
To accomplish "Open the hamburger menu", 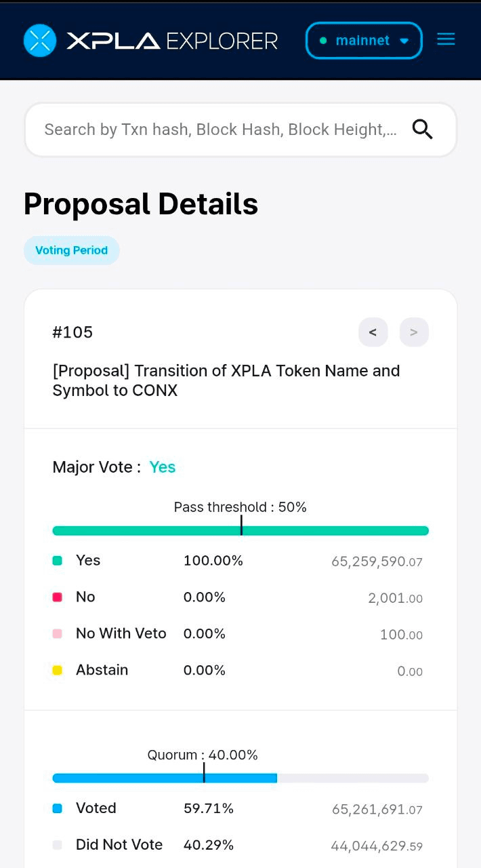I will click(446, 39).
